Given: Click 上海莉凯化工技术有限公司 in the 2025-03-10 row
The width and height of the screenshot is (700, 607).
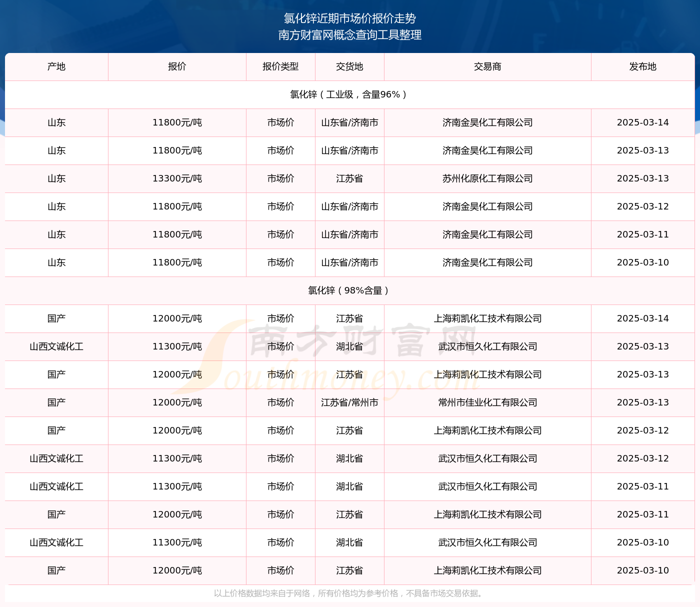Looking at the screenshot, I should point(487,571).
